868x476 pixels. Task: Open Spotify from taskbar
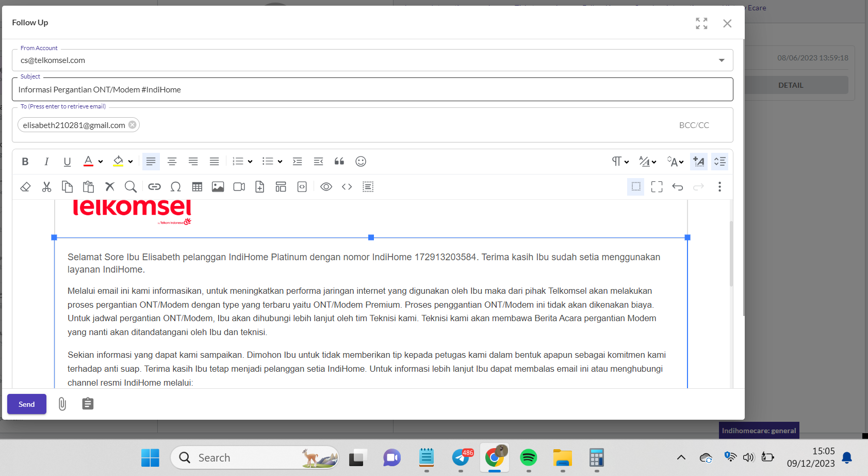[528, 457]
